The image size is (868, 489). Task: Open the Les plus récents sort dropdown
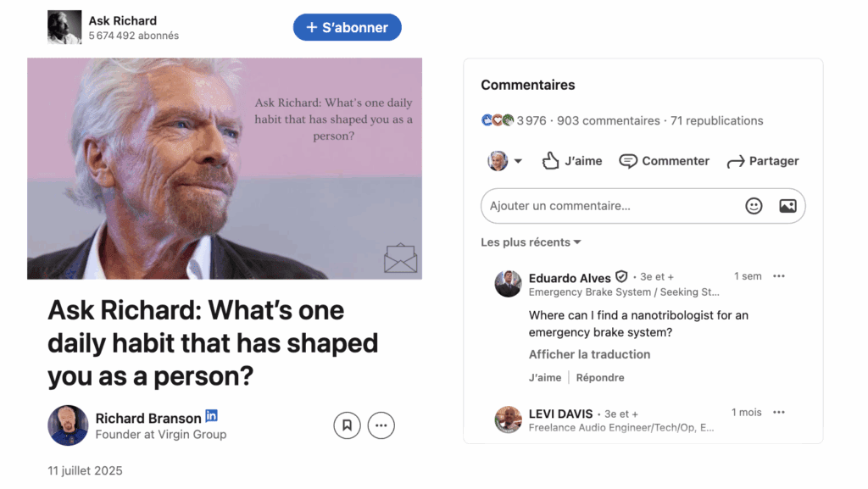click(x=531, y=242)
